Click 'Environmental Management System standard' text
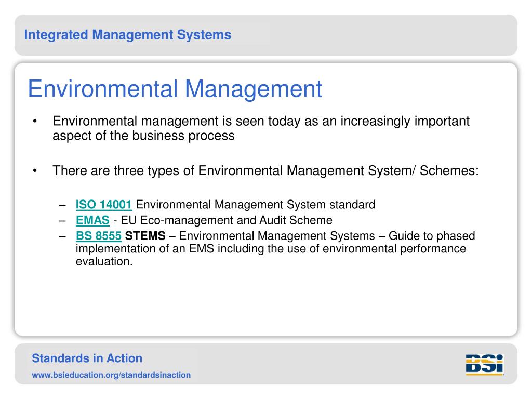532x399 pixels. (x=256, y=205)
